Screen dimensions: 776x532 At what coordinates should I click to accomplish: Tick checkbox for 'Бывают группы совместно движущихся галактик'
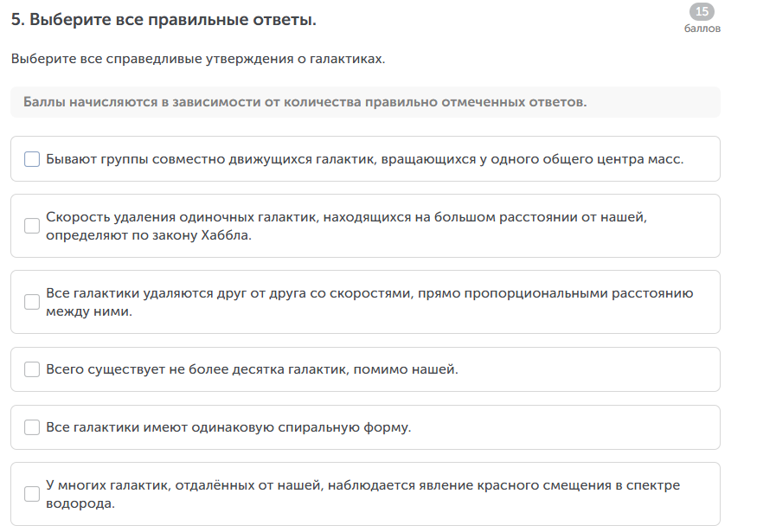[32, 159]
